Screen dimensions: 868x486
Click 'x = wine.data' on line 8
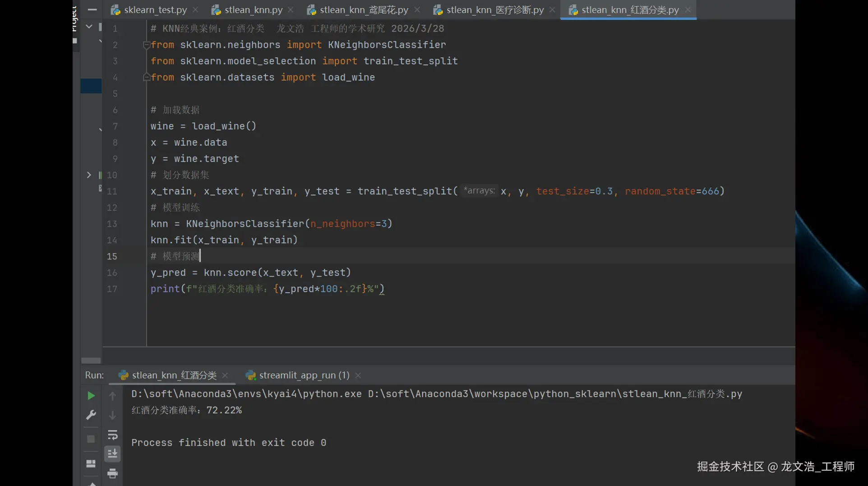(189, 142)
